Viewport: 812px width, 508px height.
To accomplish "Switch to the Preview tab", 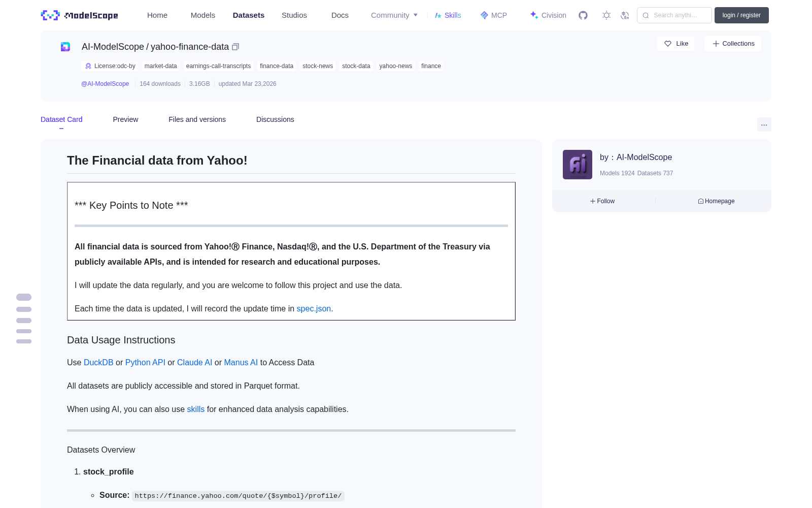I will [125, 119].
